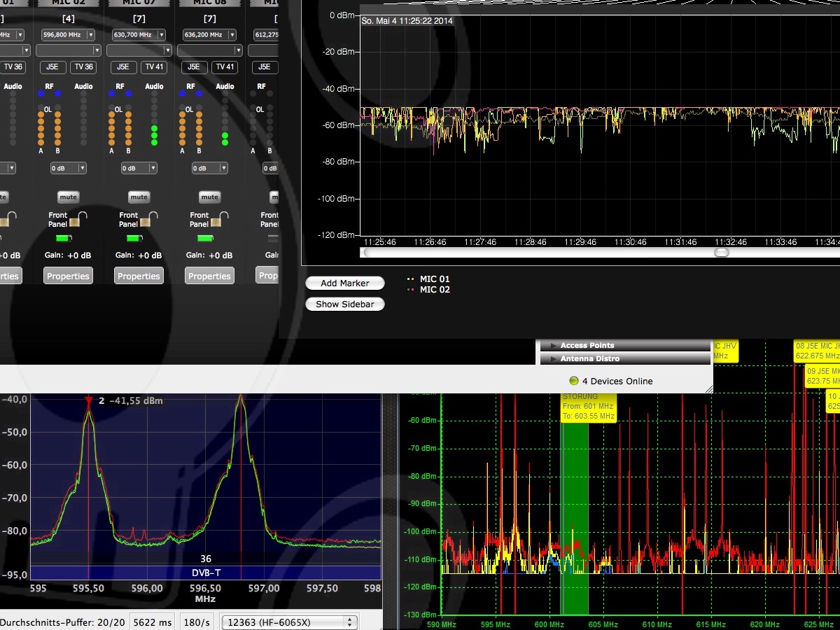Toggle Front Panel padlock on MIC 08
This screenshot has width=840, height=630.
[219, 220]
